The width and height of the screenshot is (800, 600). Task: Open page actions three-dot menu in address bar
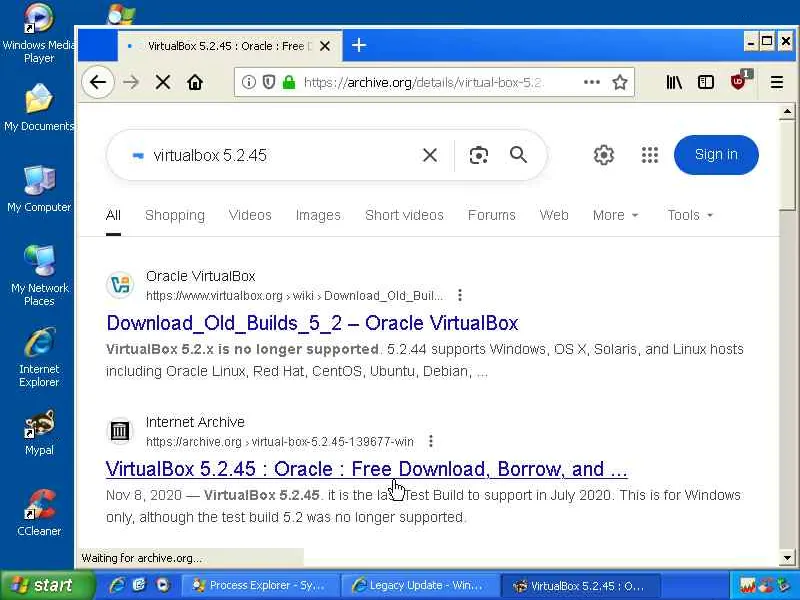click(x=592, y=82)
